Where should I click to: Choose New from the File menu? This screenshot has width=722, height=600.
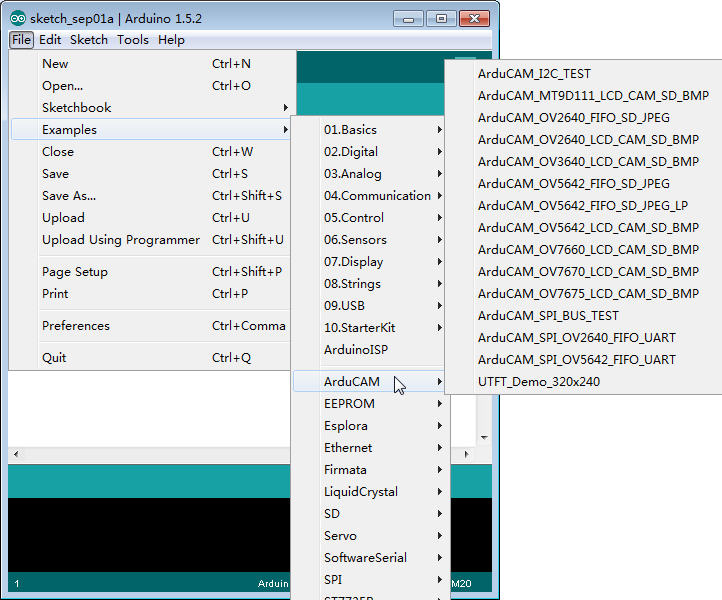(x=150, y=64)
